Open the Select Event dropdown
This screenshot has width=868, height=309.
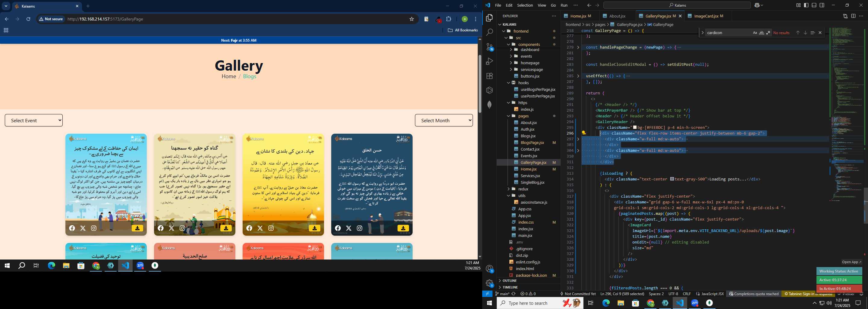(34, 120)
